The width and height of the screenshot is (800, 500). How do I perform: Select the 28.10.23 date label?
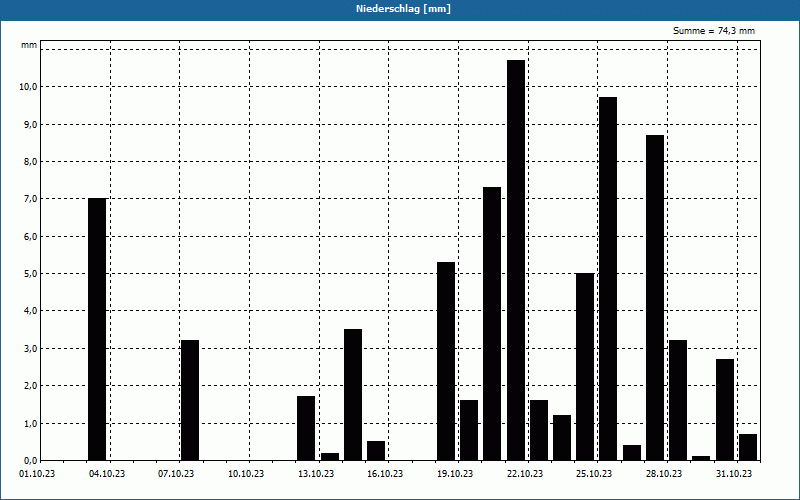tap(664, 474)
